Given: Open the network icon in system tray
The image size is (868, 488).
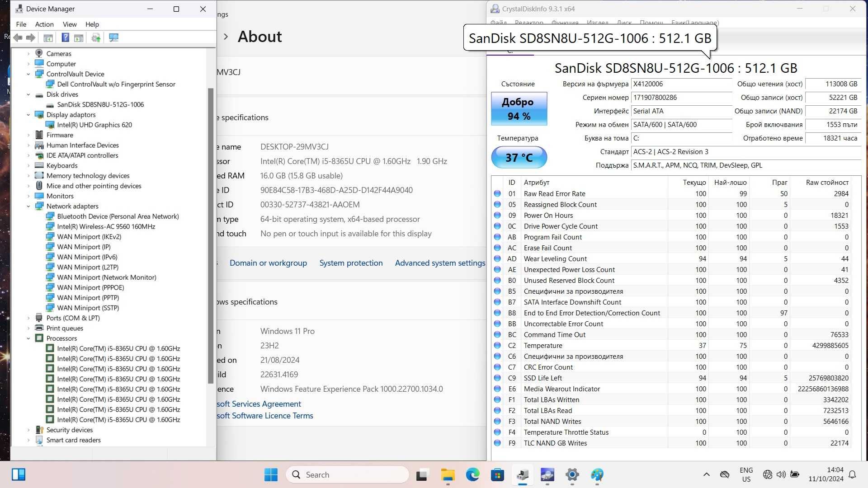Looking at the screenshot, I should 767,474.
